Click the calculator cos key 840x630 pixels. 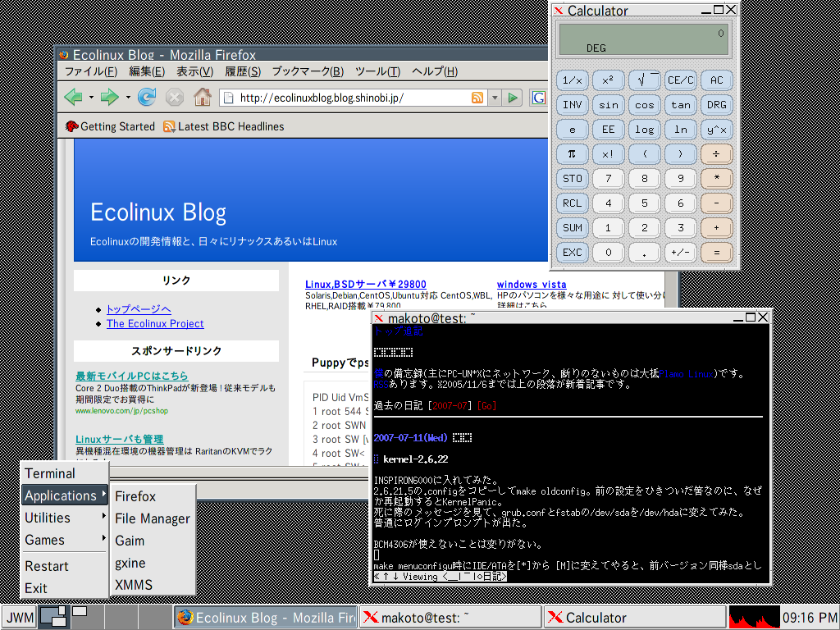645,105
